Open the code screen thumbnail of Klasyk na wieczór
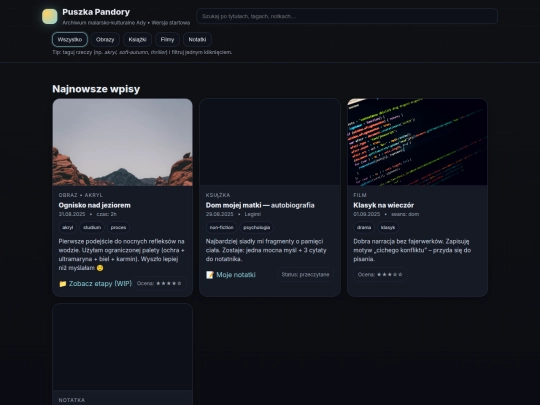 [417, 142]
